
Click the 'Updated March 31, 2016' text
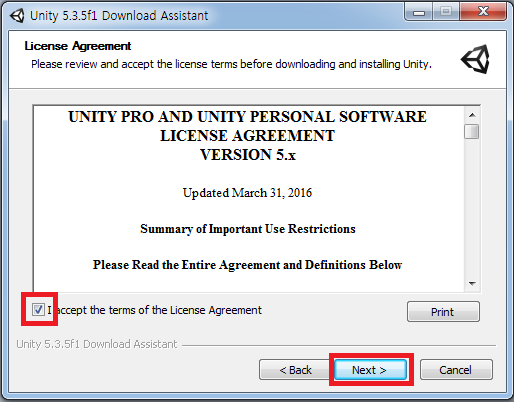click(247, 193)
